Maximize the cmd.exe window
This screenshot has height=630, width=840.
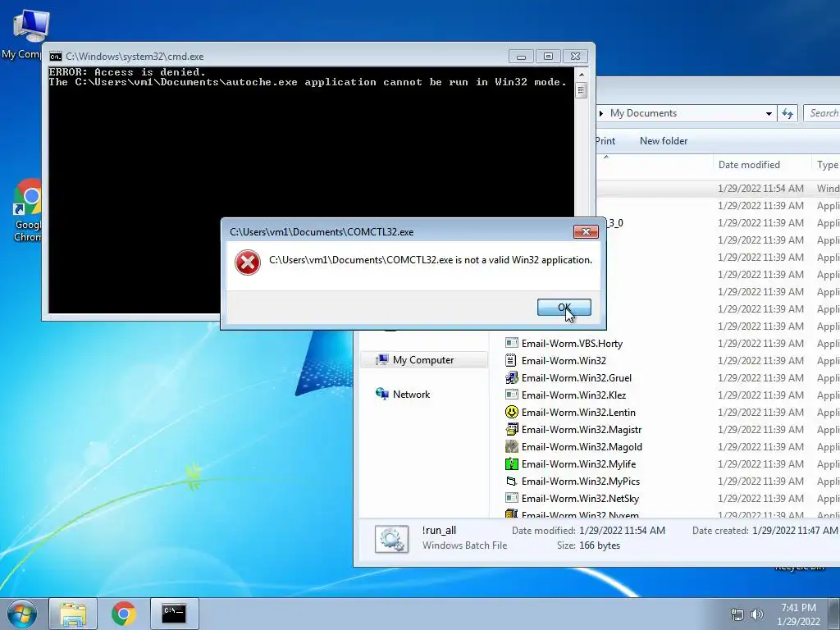[x=548, y=57]
